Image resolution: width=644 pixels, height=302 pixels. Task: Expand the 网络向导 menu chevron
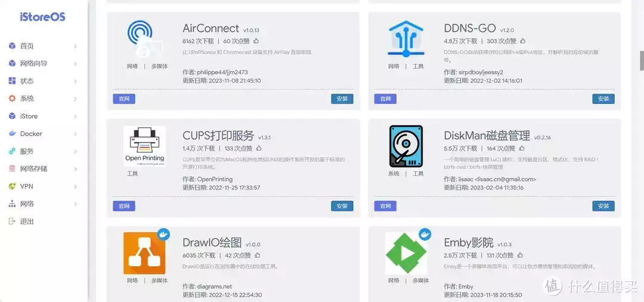click(x=76, y=64)
